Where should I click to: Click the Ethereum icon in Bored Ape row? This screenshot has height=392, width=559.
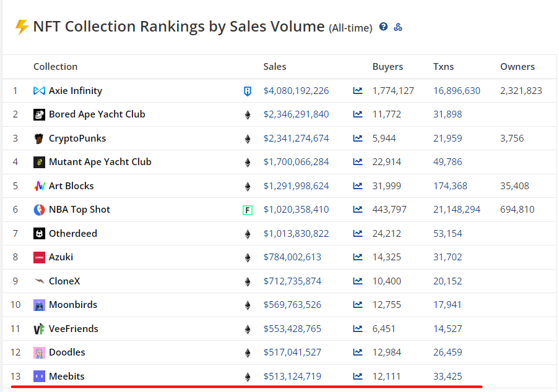248,115
